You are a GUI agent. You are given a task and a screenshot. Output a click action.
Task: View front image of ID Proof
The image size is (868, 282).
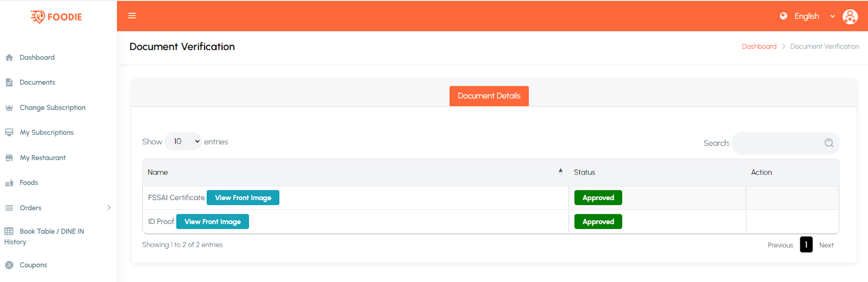pyautogui.click(x=213, y=222)
